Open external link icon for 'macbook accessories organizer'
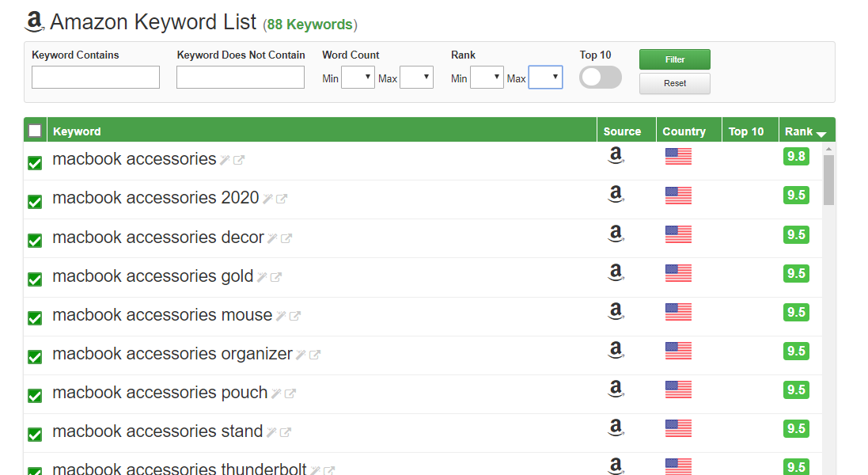The width and height of the screenshot is (868, 475). tap(314, 355)
